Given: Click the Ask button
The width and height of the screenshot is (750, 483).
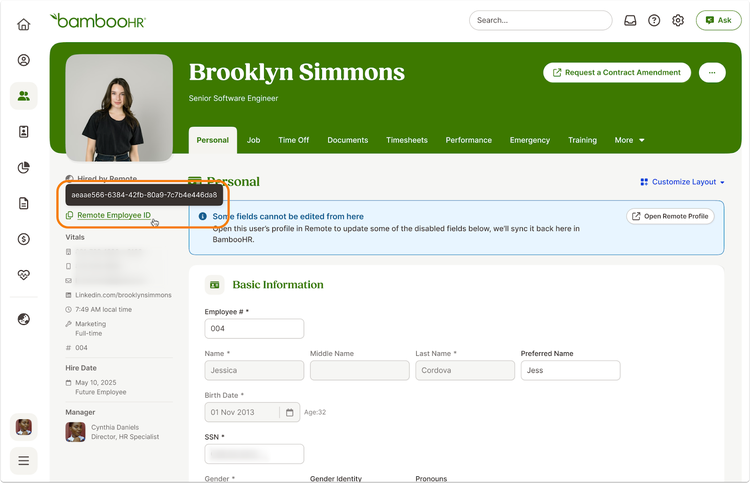Looking at the screenshot, I should pyautogui.click(x=718, y=21).
